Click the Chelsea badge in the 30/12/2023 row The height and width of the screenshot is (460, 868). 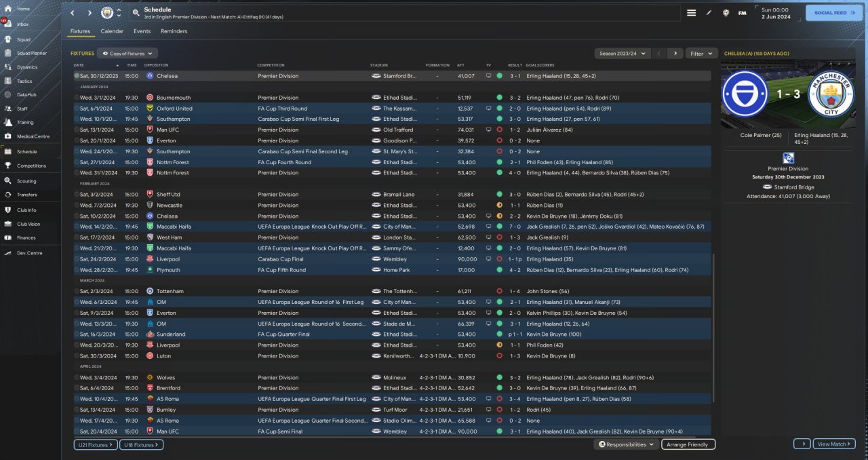(150, 76)
